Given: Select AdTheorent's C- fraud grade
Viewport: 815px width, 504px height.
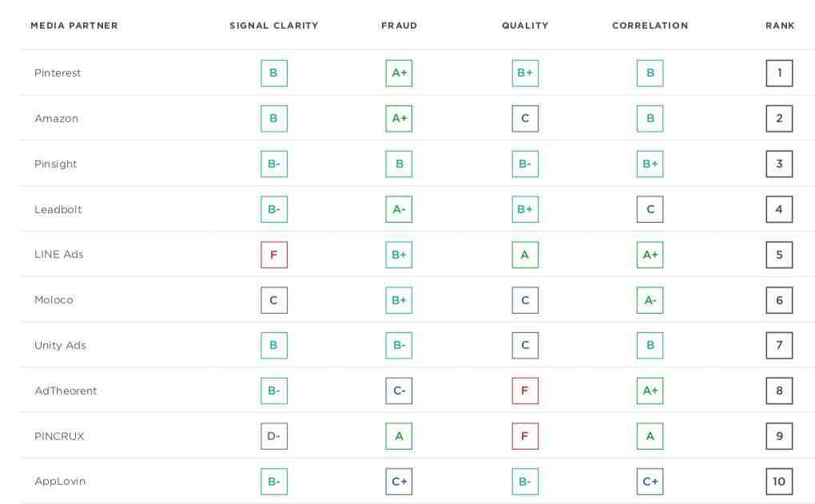Looking at the screenshot, I should tap(399, 391).
